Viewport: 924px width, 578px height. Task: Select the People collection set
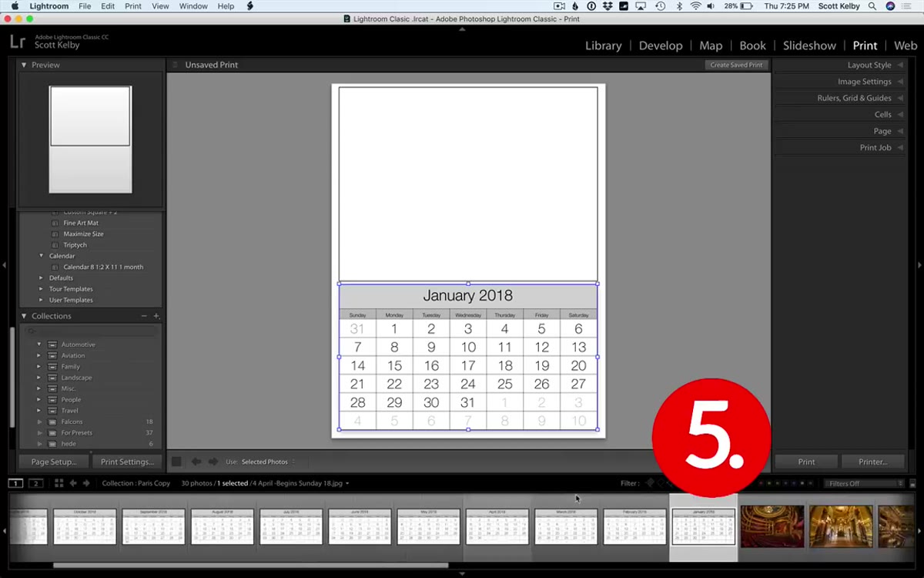pos(71,400)
